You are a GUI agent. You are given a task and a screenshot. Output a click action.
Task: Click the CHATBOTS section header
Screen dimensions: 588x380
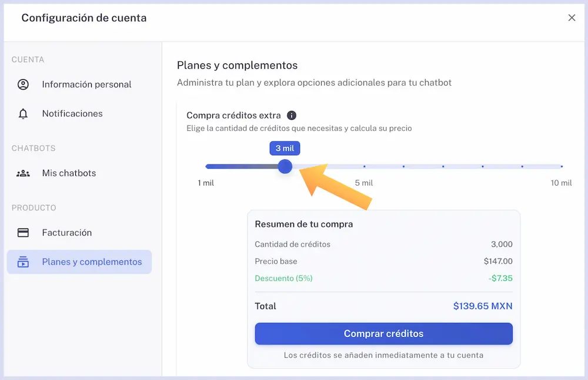point(34,149)
